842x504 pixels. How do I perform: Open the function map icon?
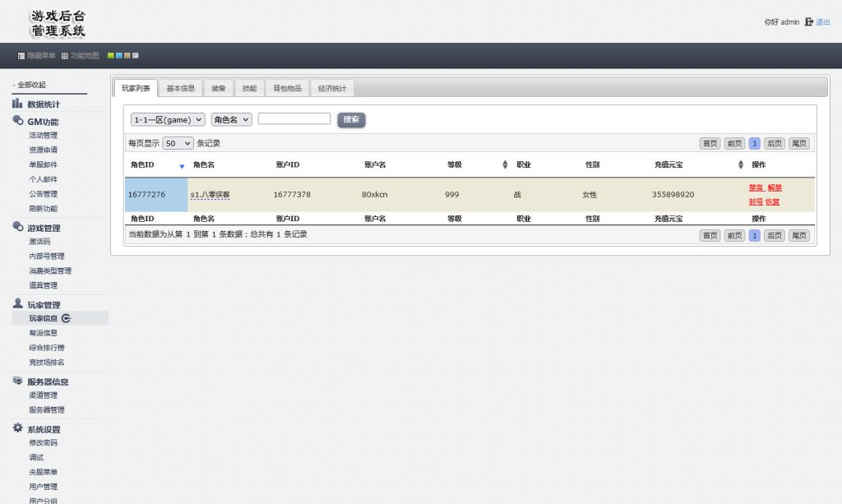65,56
